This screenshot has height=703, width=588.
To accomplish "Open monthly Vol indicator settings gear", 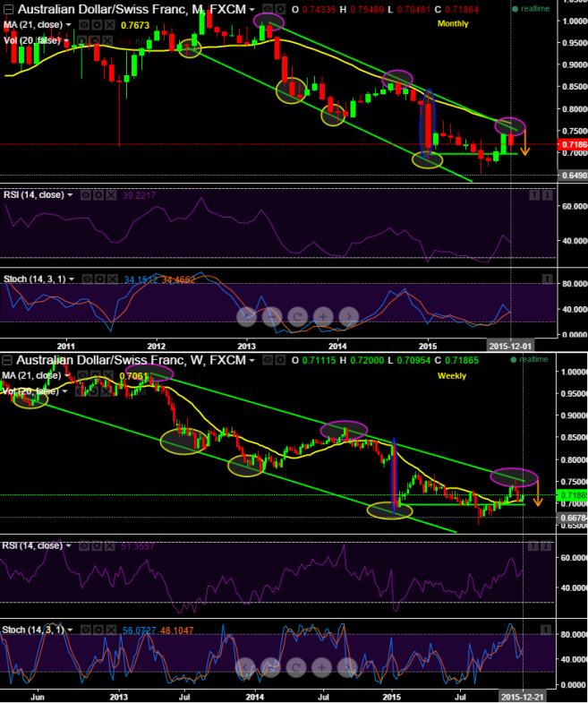I will [95, 41].
